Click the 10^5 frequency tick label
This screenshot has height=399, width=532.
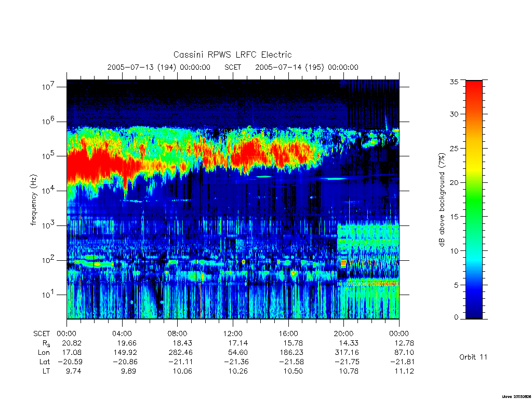tap(49, 156)
